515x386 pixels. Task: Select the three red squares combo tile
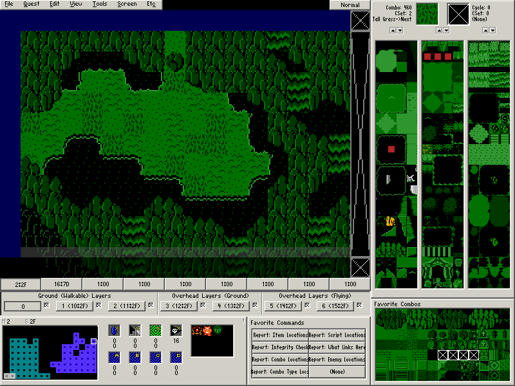point(437,57)
